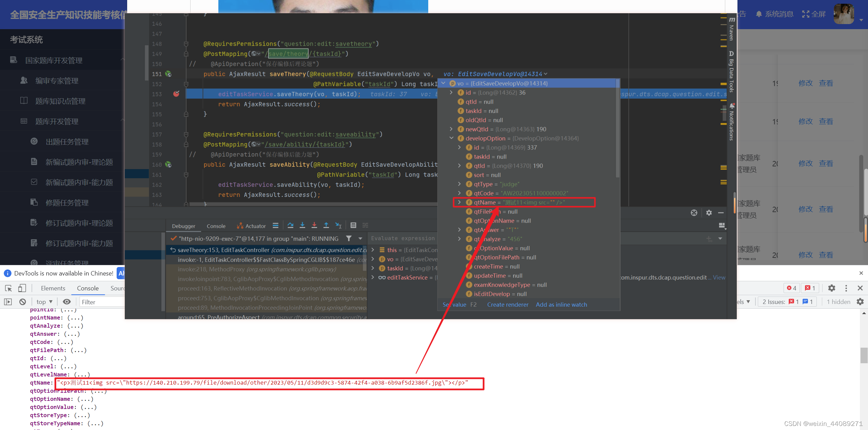868x430 pixels.
Task: Open 编审专家管理 in the sidebar
Action: tap(57, 81)
